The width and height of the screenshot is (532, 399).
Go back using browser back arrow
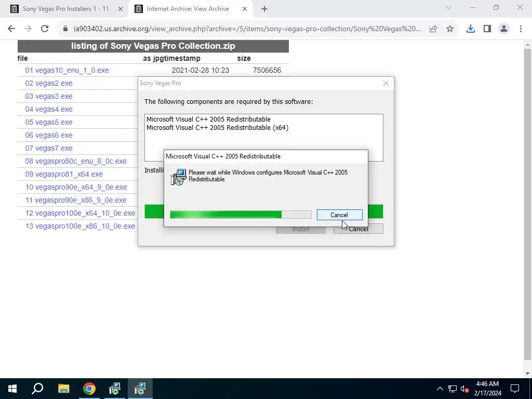pos(11,29)
